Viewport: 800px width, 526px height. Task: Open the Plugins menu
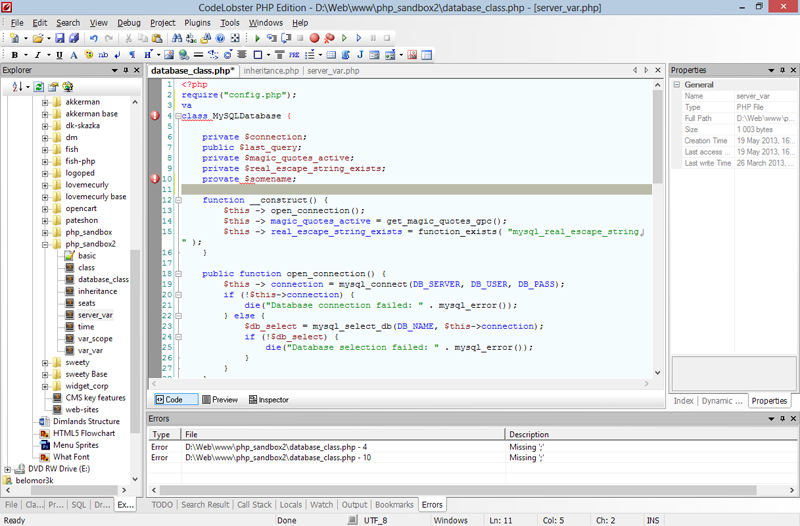(x=198, y=22)
